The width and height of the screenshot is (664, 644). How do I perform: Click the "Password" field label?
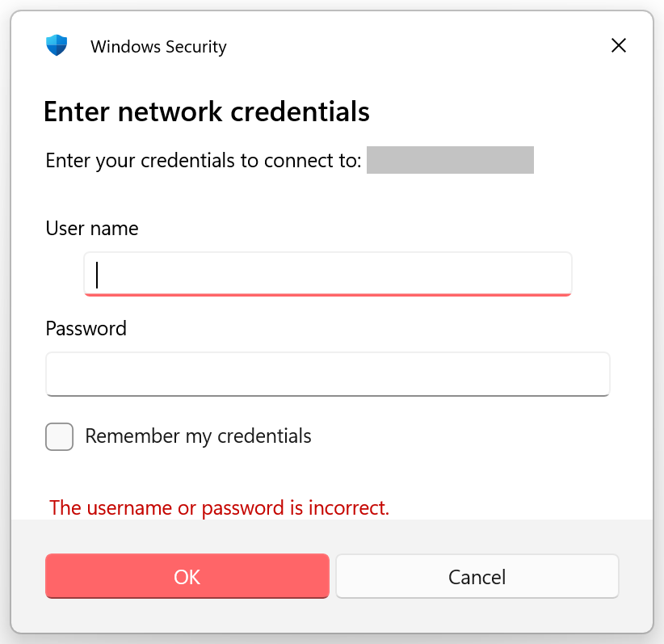86,329
